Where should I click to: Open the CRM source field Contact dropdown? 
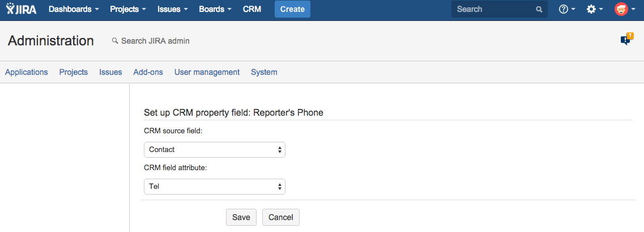click(215, 150)
